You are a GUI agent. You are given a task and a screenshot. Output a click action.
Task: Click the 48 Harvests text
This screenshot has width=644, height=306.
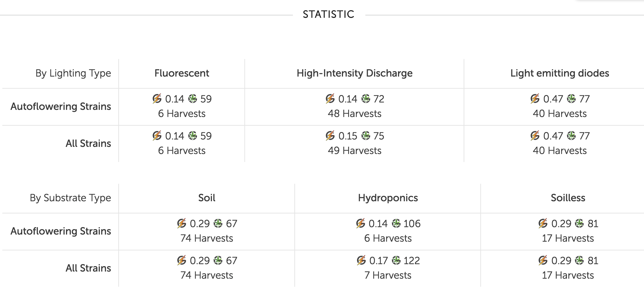[354, 114]
